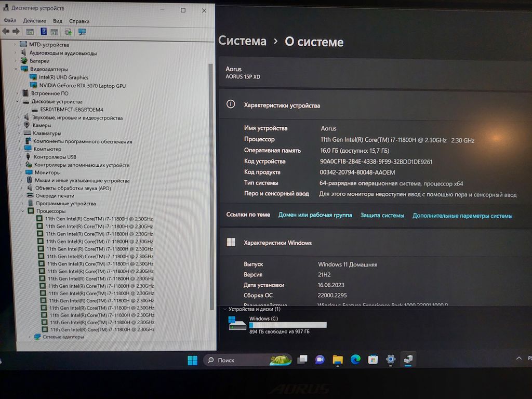The image size is (532, 399).
Task: Expand the MTD-устройства node
Action: click(x=15, y=44)
